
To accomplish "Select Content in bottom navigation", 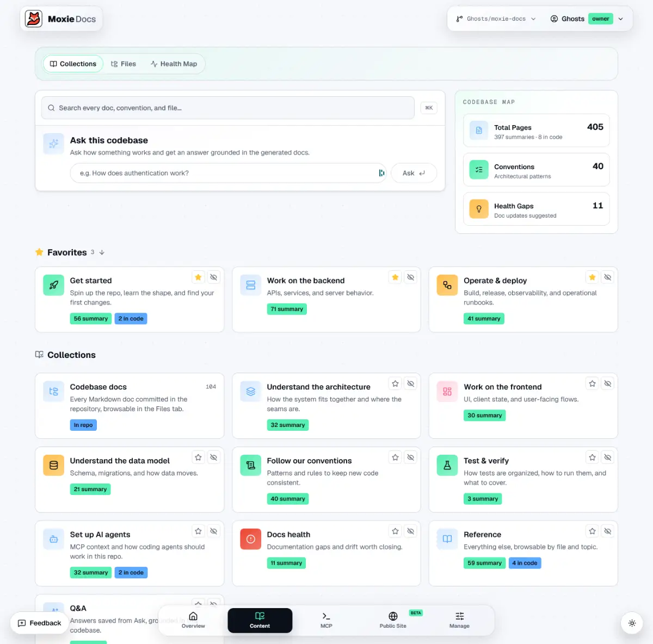I will coord(260,620).
